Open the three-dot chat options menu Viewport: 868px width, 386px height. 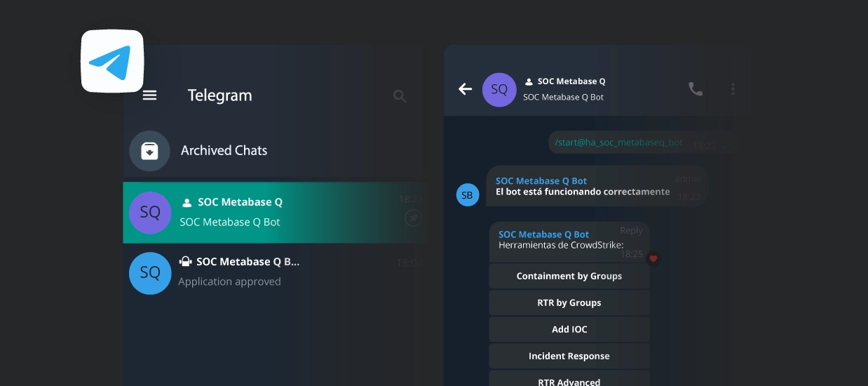[733, 89]
